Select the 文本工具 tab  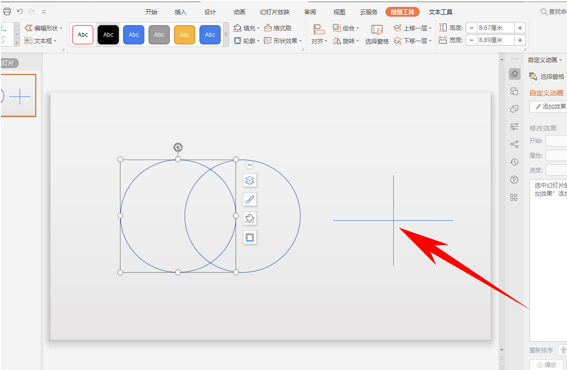(440, 12)
